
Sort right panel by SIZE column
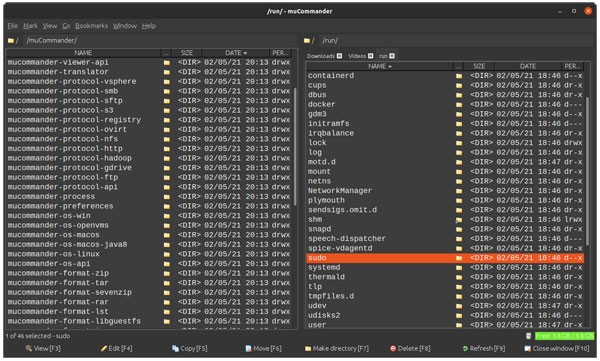(x=479, y=66)
